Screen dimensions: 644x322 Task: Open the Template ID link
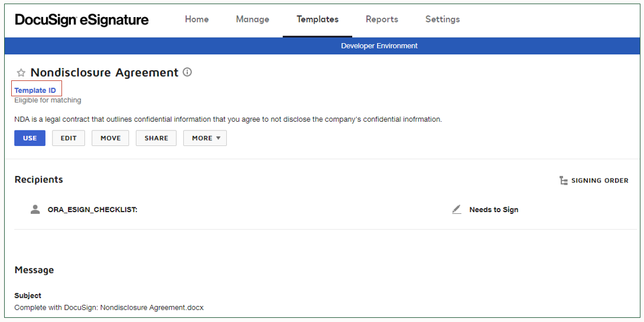(x=35, y=90)
